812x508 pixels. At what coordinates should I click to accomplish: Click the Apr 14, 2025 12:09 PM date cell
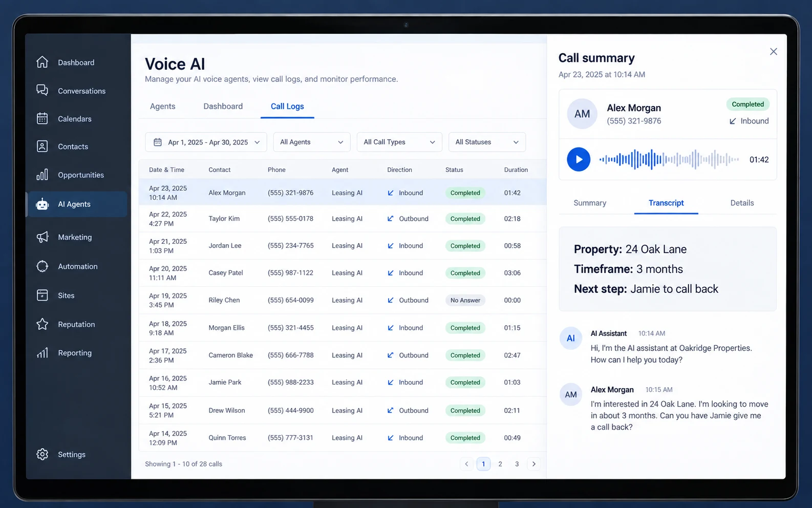click(168, 438)
